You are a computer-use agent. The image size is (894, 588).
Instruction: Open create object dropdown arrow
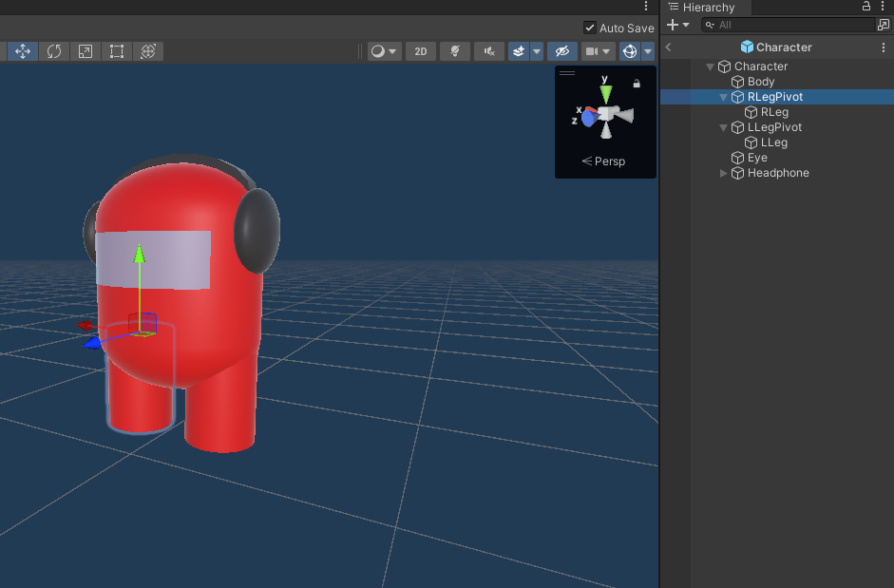pos(686,25)
